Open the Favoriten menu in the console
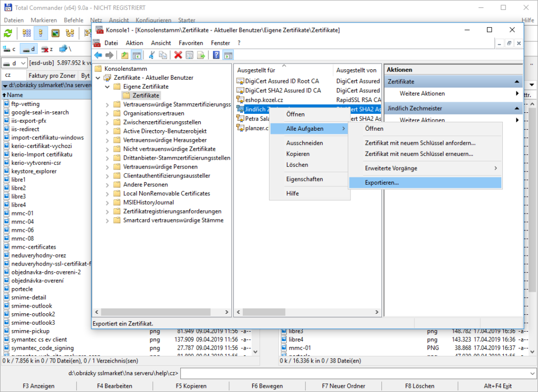This screenshot has width=538, height=392. click(x=191, y=43)
